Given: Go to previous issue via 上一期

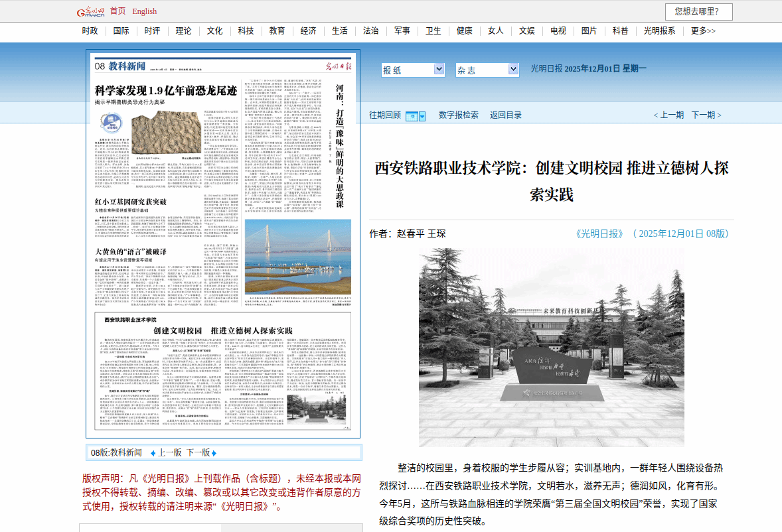Looking at the screenshot, I should pos(668,115).
